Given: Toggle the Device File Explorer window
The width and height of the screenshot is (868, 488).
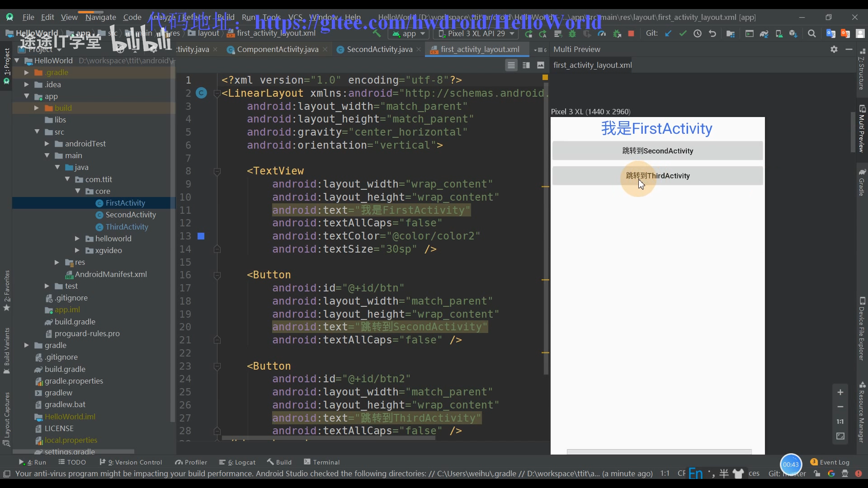Looking at the screenshot, I should 862,328.
